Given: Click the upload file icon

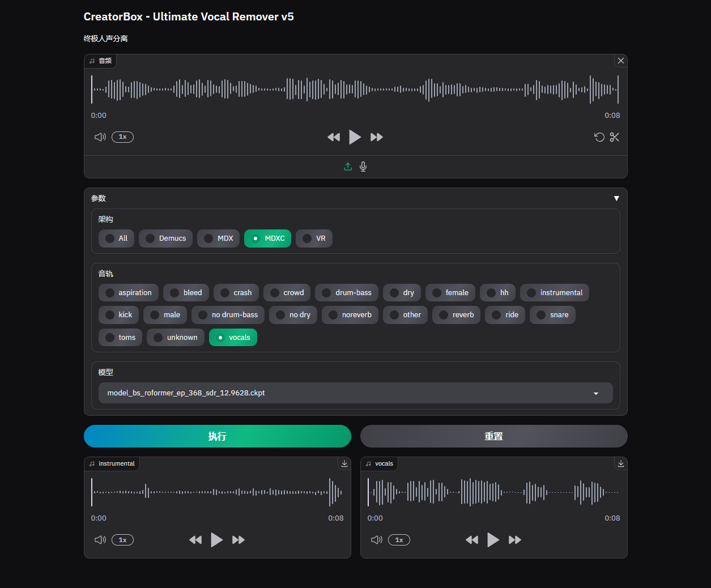Looking at the screenshot, I should (x=348, y=167).
